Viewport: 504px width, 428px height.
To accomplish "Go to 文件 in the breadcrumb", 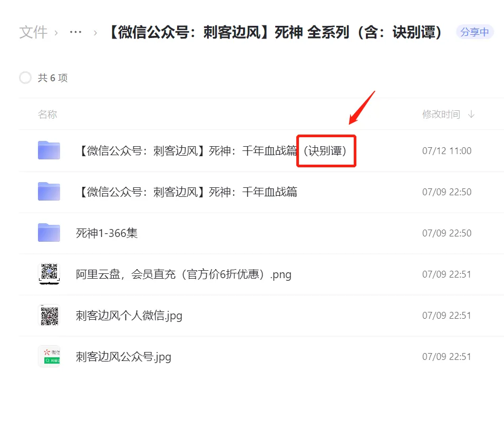I will (x=33, y=32).
